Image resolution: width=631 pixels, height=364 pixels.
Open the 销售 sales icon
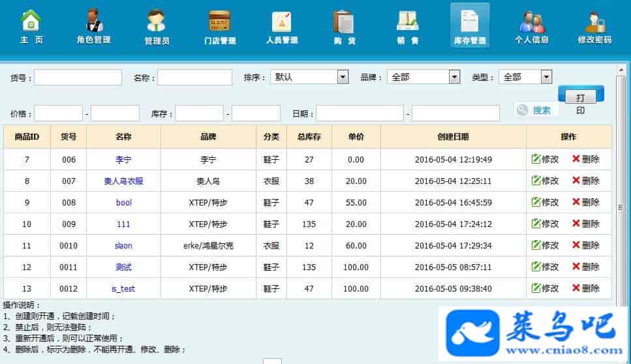[407, 25]
